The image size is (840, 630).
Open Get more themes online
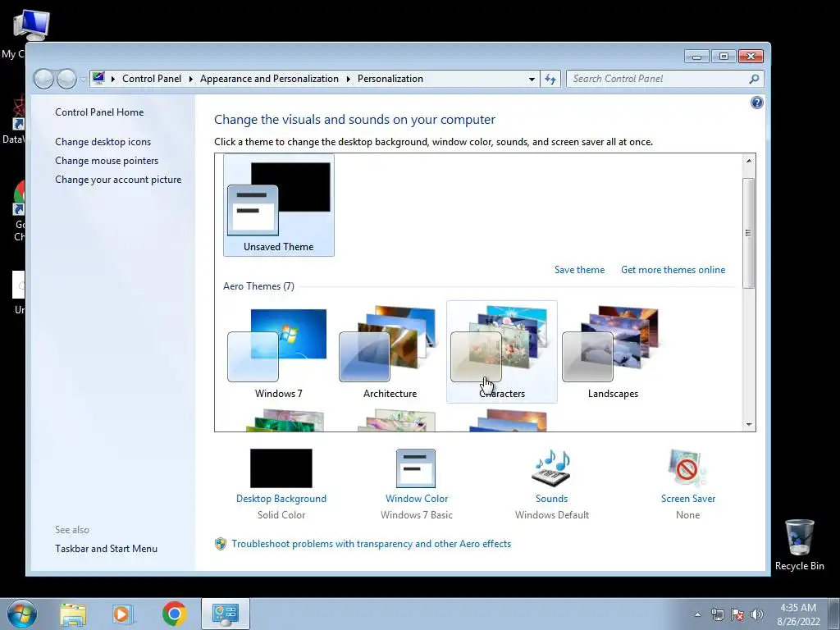pos(673,269)
